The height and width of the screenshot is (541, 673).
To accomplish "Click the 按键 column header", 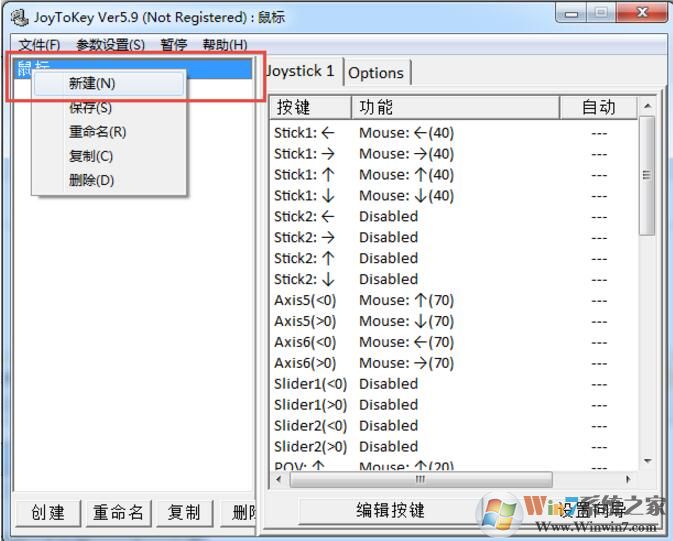I will coord(310,107).
